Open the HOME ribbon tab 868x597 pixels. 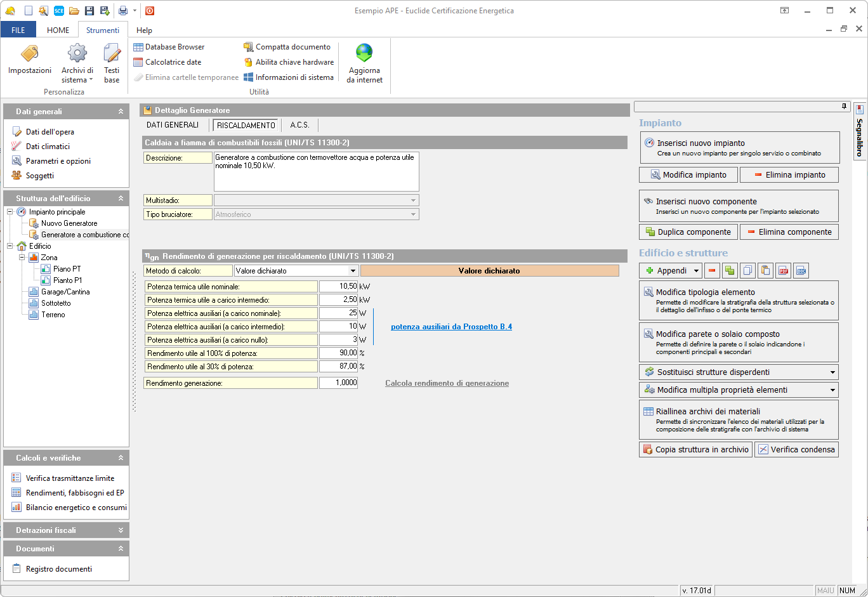coord(58,30)
